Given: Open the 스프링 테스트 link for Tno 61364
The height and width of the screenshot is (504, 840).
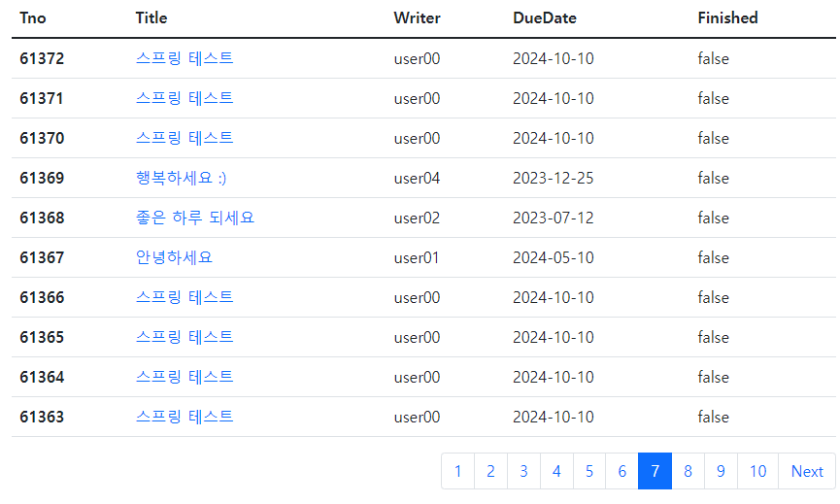Looking at the screenshot, I should (185, 377).
